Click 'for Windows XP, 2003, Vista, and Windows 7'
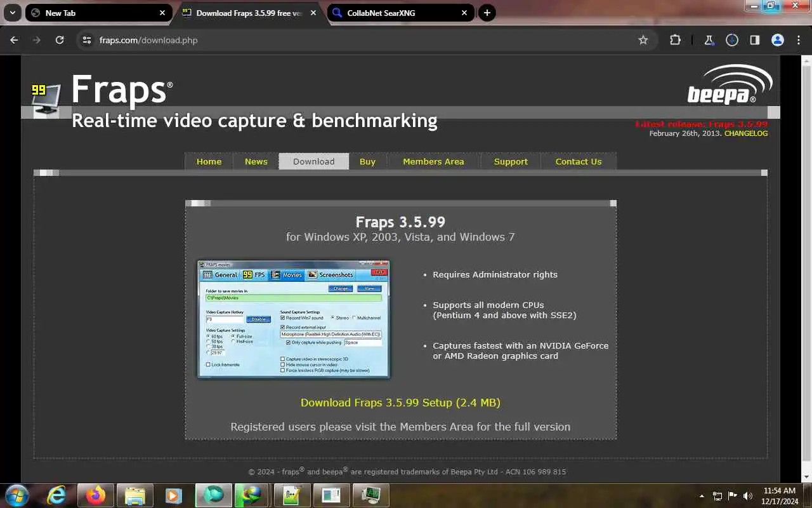This screenshot has width=812, height=508. [x=400, y=237]
